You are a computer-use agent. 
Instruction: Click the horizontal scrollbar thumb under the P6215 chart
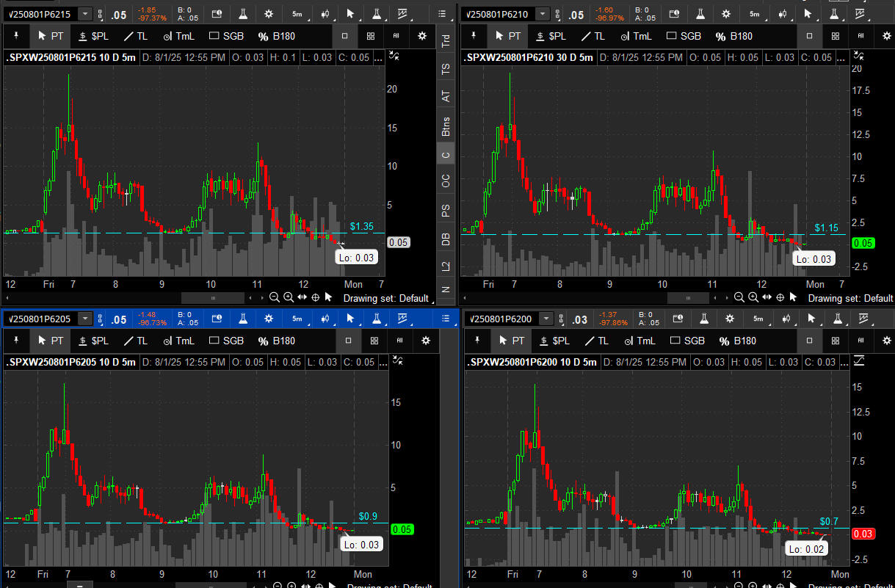(x=213, y=297)
